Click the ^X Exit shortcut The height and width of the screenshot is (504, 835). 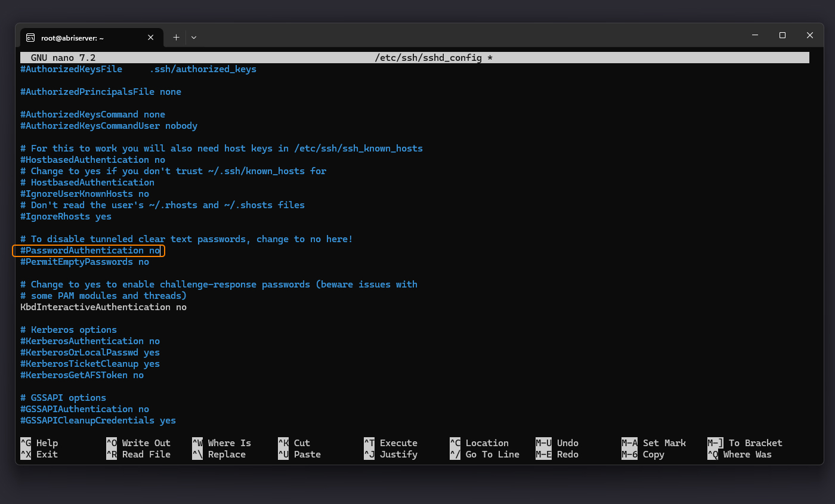point(39,454)
